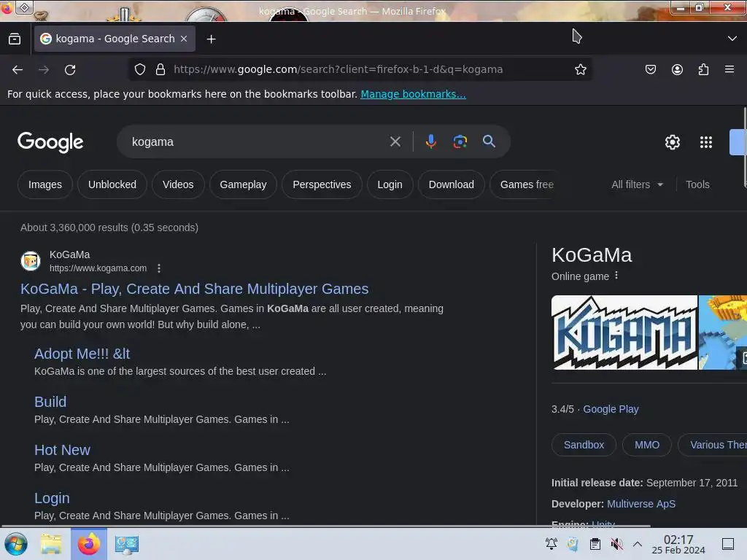Select the Download filter chip
This screenshot has height=560, width=747.
point(451,184)
